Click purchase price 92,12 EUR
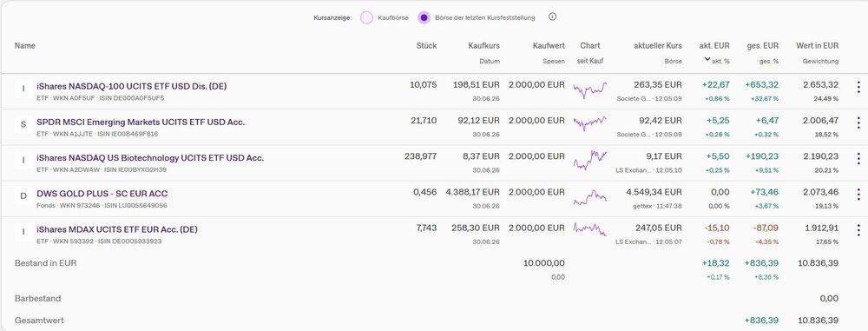Screen dimensions: 868x331 (x=478, y=120)
